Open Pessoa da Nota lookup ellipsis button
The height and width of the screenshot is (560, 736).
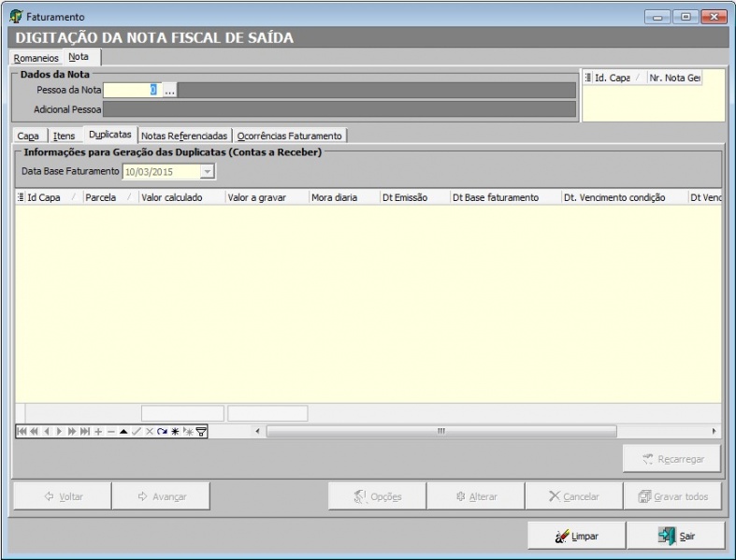click(169, 91)
